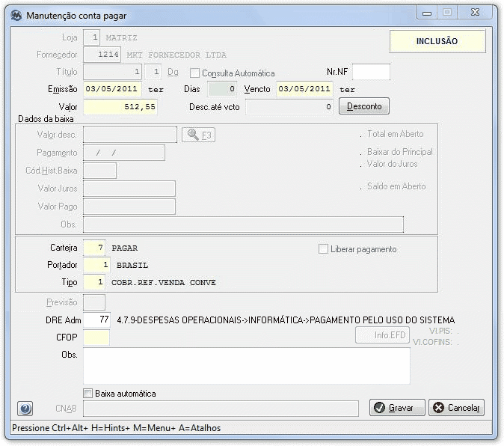Save the record with Gravar button

pyautogui.click(x=397, y=408)
